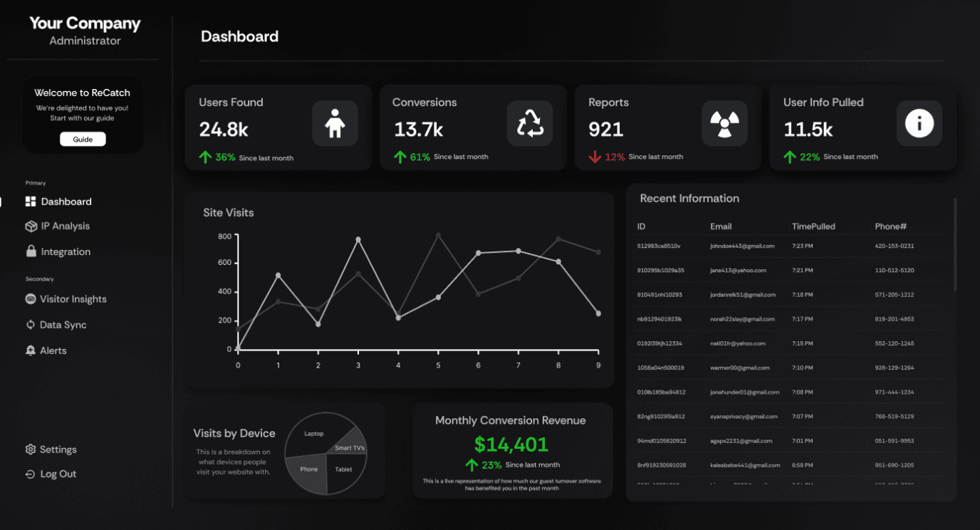Viewport: 980px width, 530px height.
Task: Click the email johndoe443@gmail.com
Action: click(742, 246)
